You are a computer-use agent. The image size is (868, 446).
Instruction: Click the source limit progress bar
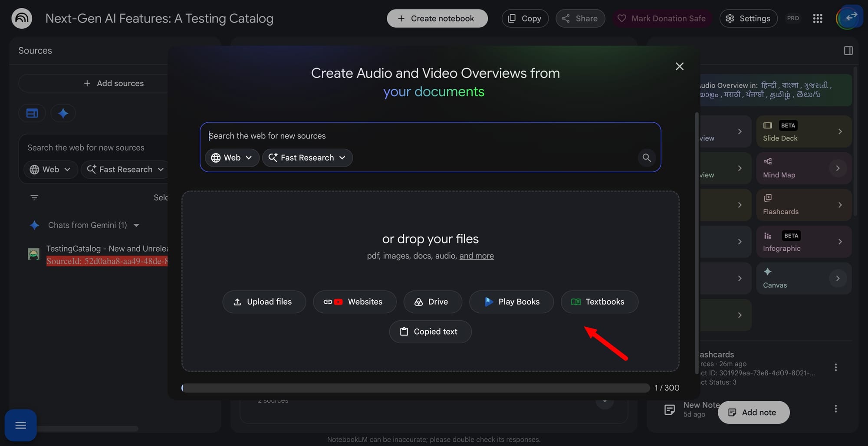(415, 388)
